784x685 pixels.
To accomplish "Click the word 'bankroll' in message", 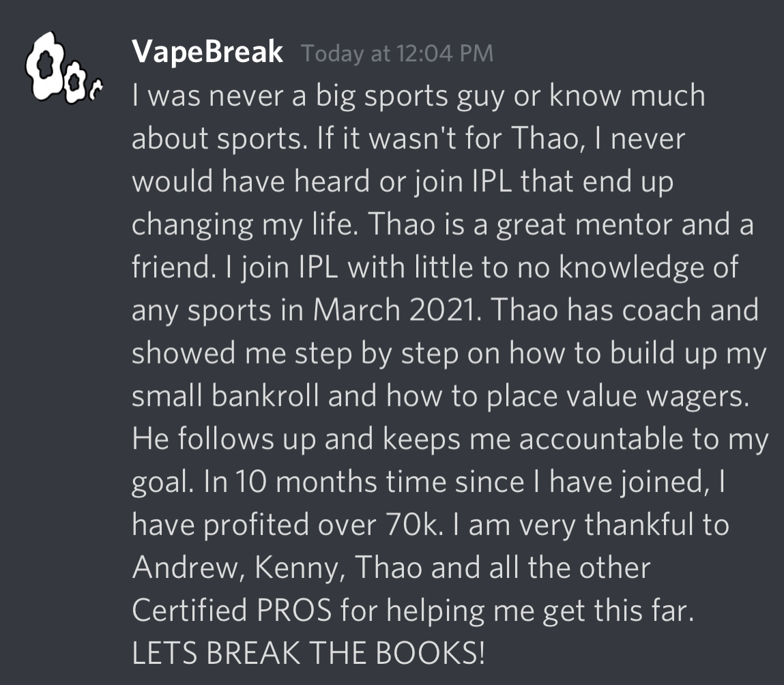I will pyautogui.click(x=265, y=396).
